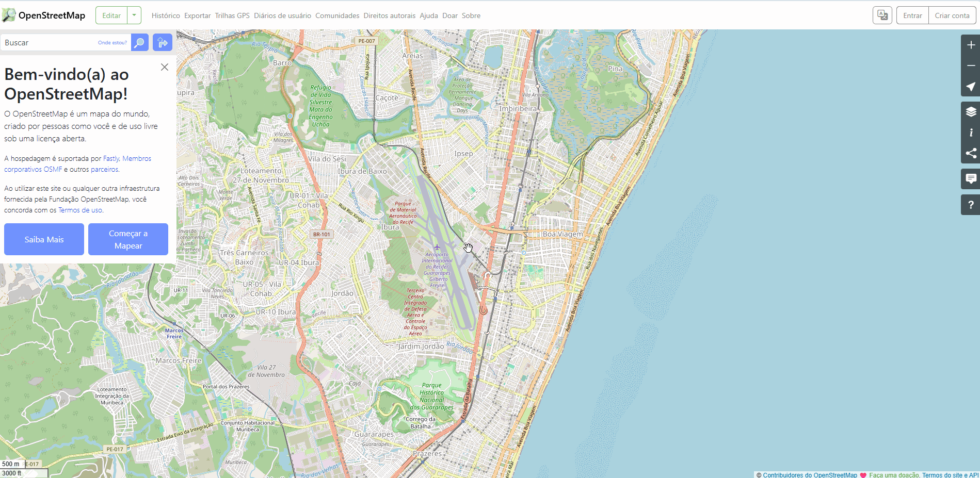Click inside the Buscar search field
980x478 pixels.
point(49,42)
